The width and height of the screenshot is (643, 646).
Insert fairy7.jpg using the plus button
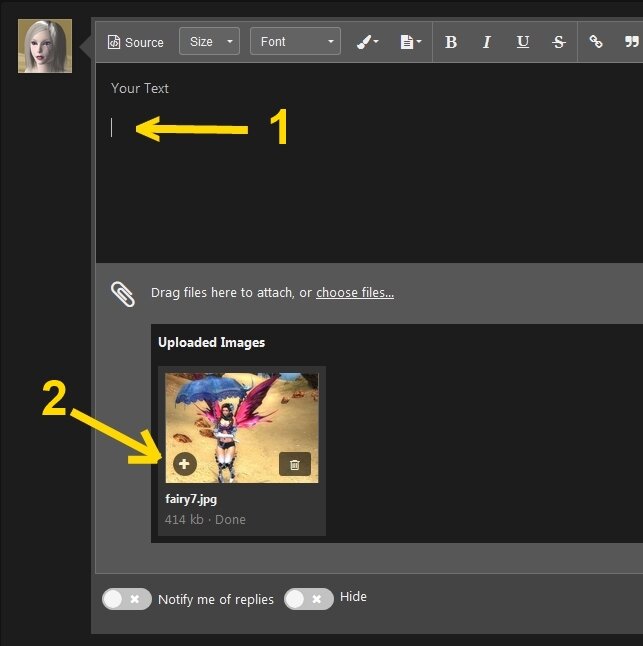[184, 464]
